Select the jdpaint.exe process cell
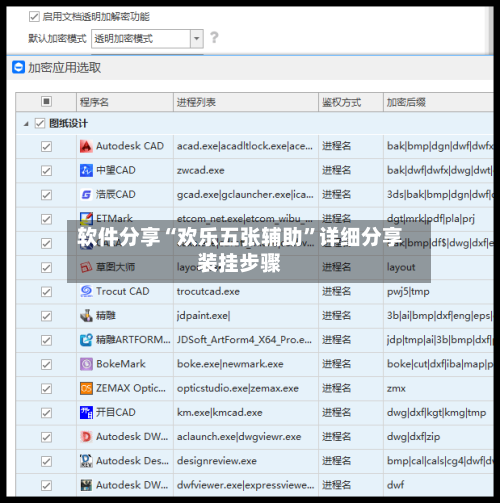This screenshot has height=503, width=500. [246, 316]
